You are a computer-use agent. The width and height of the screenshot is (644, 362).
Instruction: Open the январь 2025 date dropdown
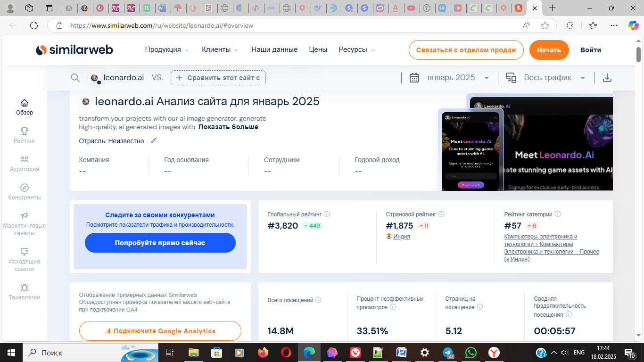coord(450,78)
